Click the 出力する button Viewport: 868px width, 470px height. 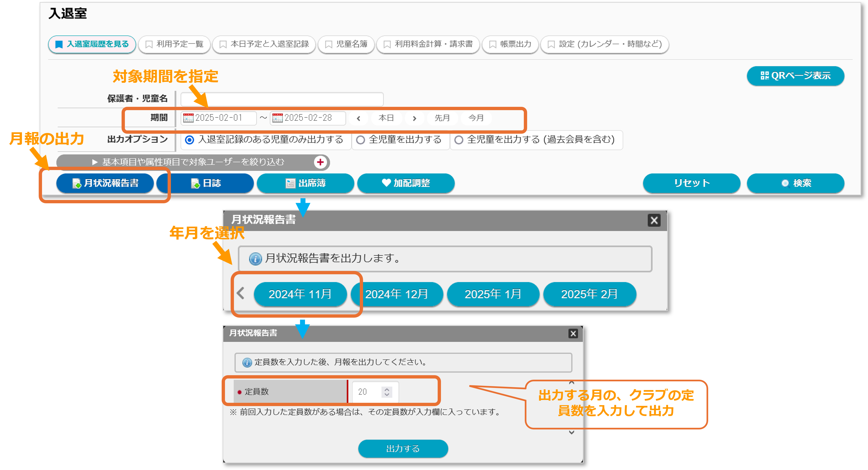click(403, 449)
